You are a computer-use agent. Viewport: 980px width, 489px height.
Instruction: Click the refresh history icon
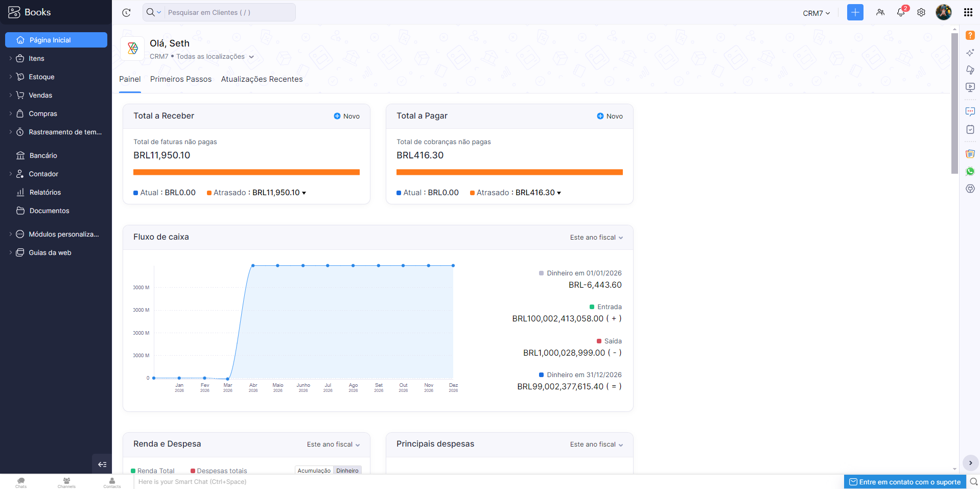coord(126,12)
